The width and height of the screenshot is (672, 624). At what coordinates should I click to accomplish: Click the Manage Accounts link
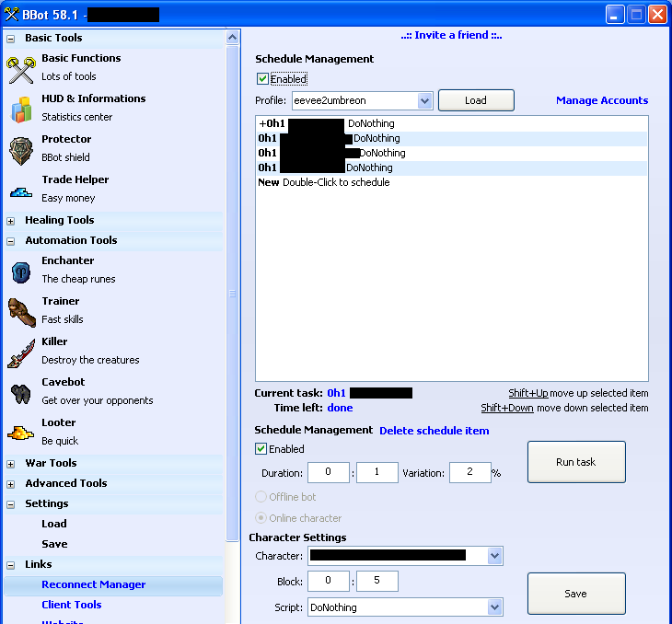[601, 100]
